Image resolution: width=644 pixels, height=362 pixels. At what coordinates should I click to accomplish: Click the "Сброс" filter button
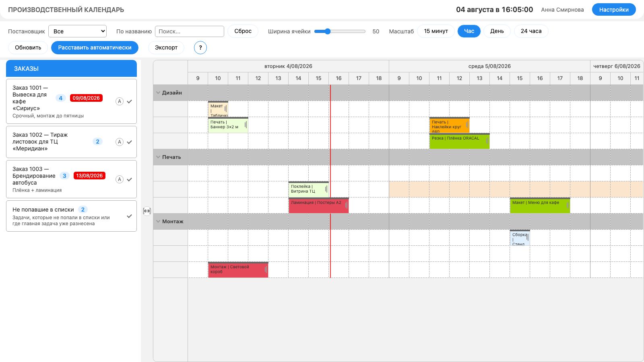243,31
